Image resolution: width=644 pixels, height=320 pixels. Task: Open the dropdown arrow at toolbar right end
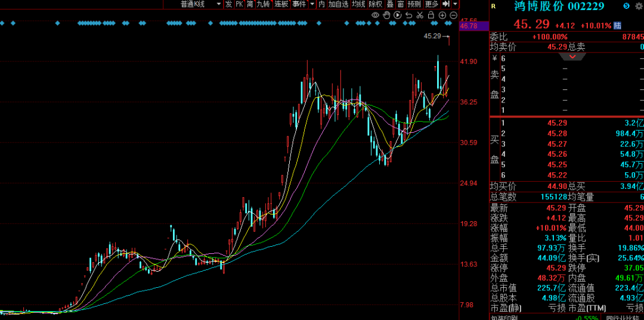[x=455, y=4]
